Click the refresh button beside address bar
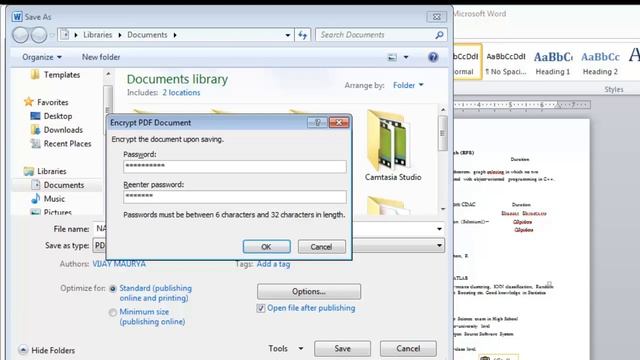The width and height of the screenshot is (640, 360). 302,35
